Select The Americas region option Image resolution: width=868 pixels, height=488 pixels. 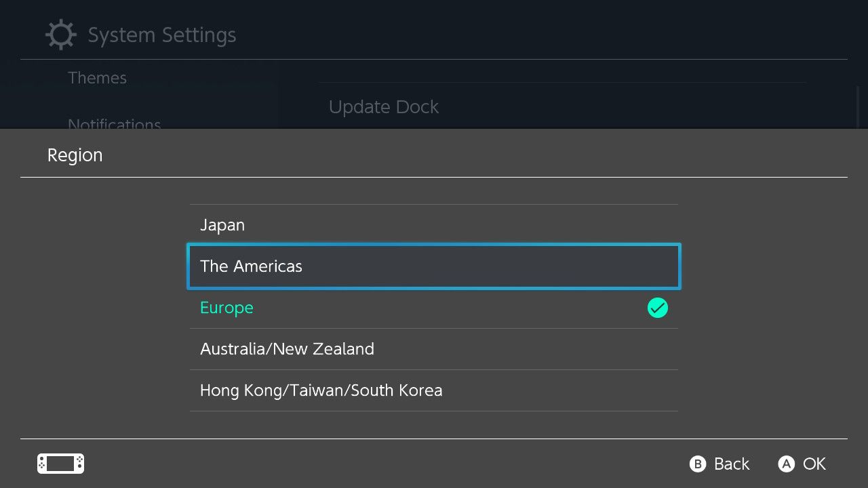(434, 266)
